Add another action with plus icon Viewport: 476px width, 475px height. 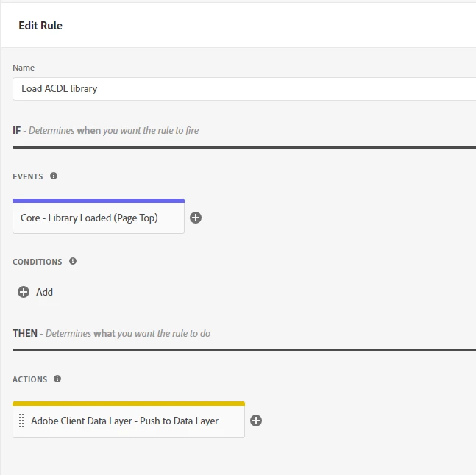point(256,421)
